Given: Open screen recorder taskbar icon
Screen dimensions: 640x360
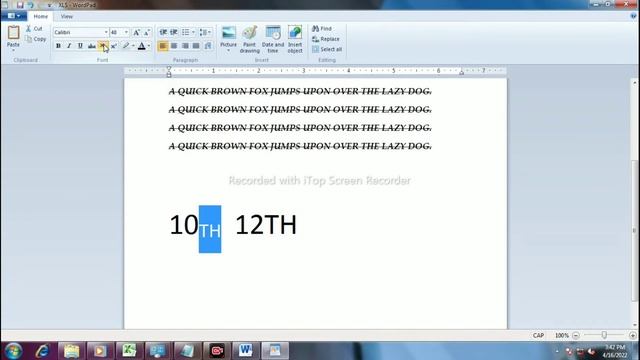Looking at the screenshot, I should pos(216,351).
